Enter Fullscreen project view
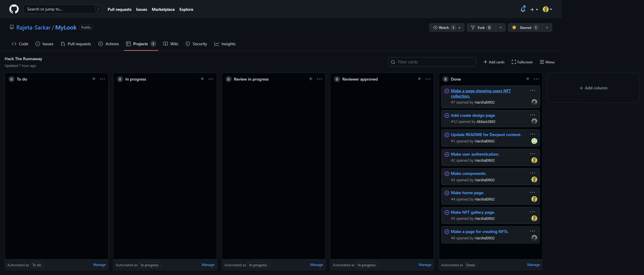 [522, 62]
